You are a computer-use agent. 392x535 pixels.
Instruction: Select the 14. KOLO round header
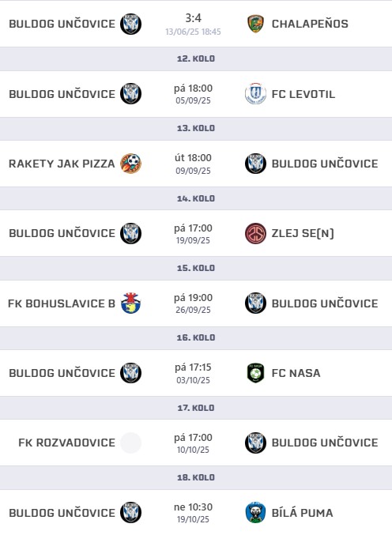(196, 198)
